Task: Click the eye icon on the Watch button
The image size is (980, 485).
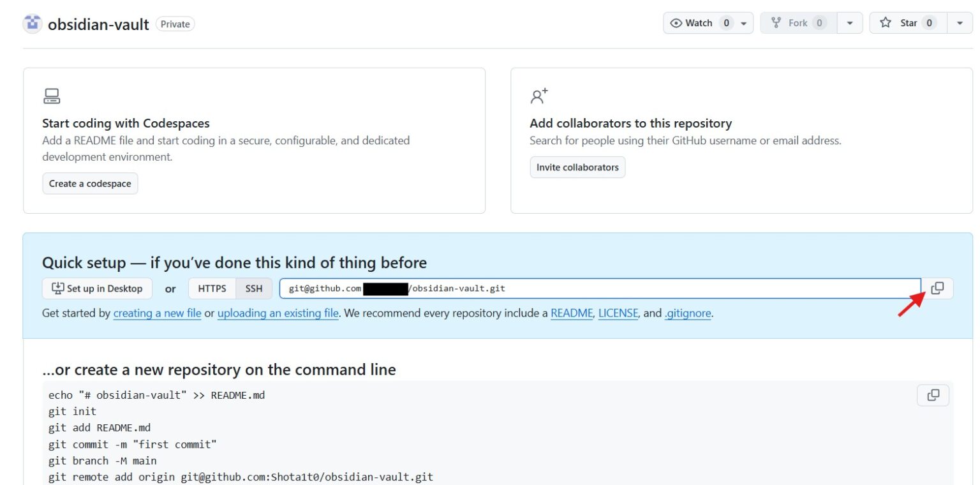Action: [677, 22]
